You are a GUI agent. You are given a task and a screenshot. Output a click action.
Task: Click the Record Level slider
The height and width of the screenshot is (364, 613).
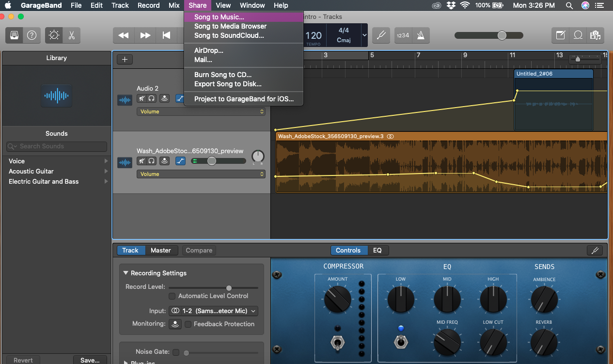click(213, 287)
